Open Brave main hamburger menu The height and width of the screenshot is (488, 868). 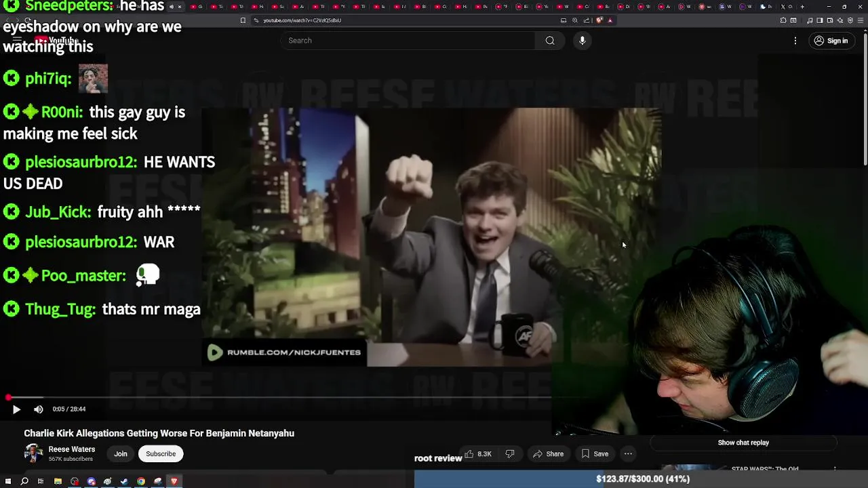click(860, 20)
